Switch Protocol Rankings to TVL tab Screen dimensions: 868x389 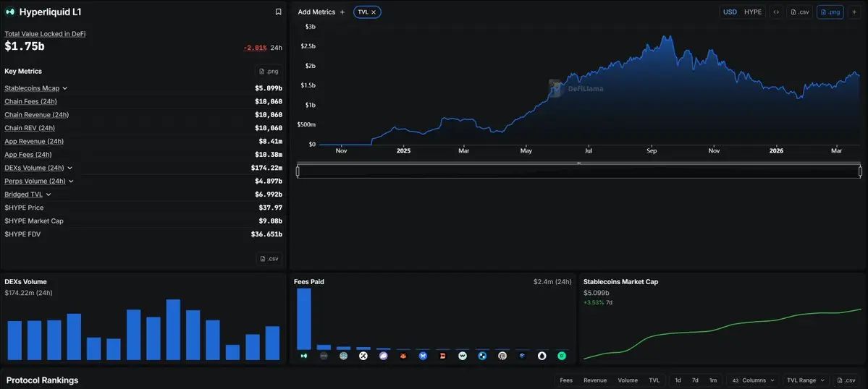coord(654,380)
